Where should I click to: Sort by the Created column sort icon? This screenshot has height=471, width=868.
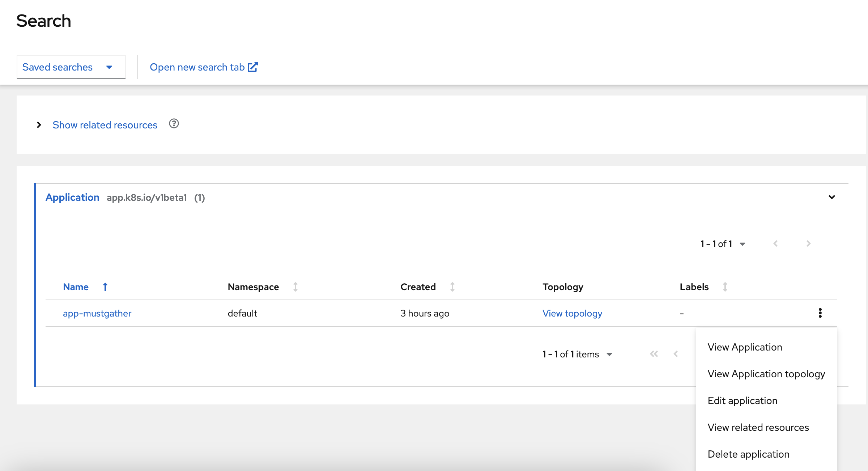point(452,287)
